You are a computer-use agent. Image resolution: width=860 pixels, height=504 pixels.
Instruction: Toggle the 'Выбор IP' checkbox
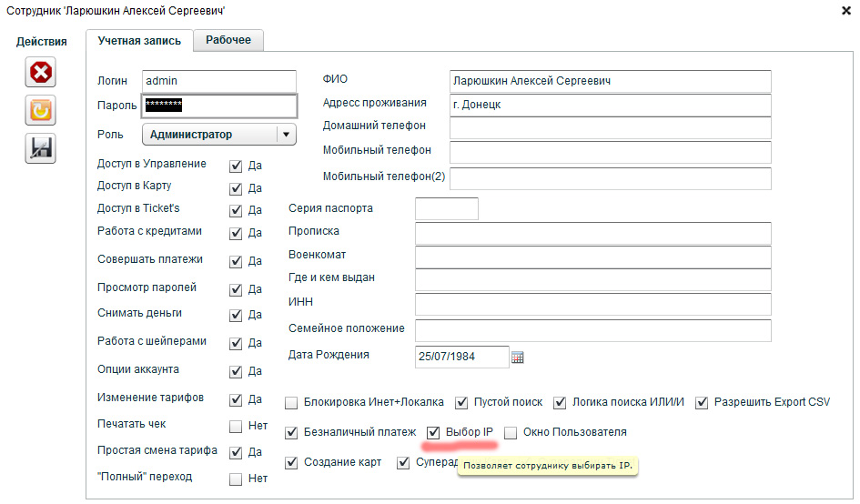[x=434, y=433]
